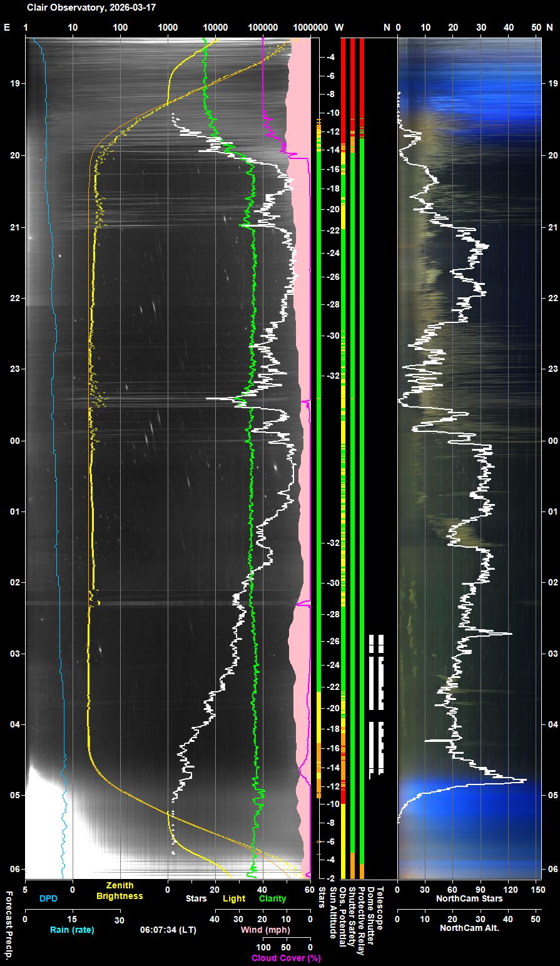Click the "90" NorthCam Stars axis value
560x966 pixels.
pos(481,889)
